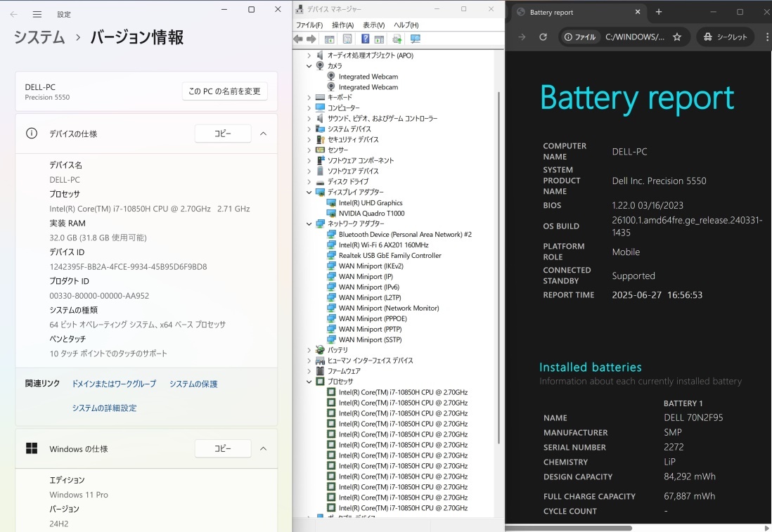The height and width of the screenshot is (532, 772).
Task: Collapse the ディスプレイ アダプター category
Action: click(309, 192)
